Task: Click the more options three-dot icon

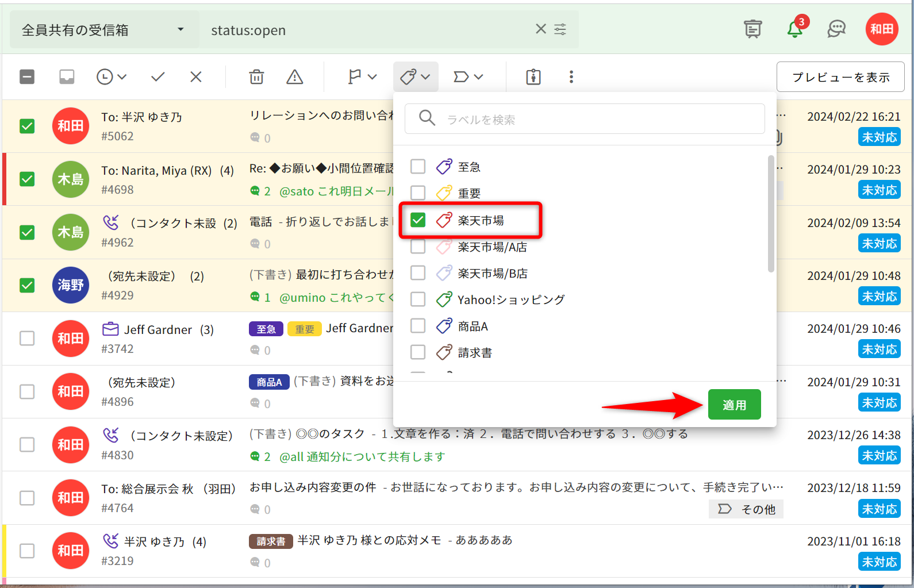Action: tap(571, 76)
